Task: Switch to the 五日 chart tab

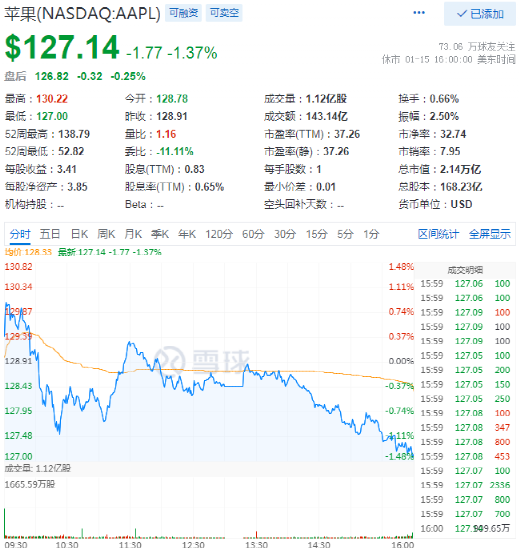Action: tap(50, 234)
